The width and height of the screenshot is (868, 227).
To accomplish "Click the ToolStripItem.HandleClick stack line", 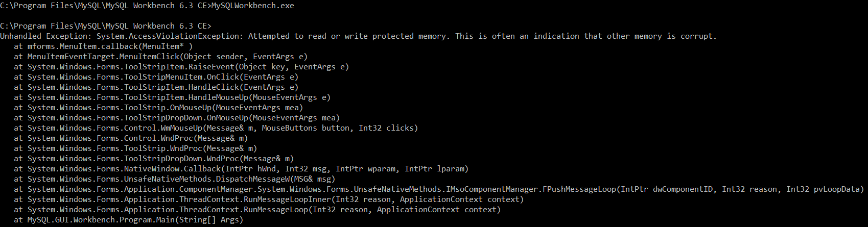I will click(x=156, y=87).
